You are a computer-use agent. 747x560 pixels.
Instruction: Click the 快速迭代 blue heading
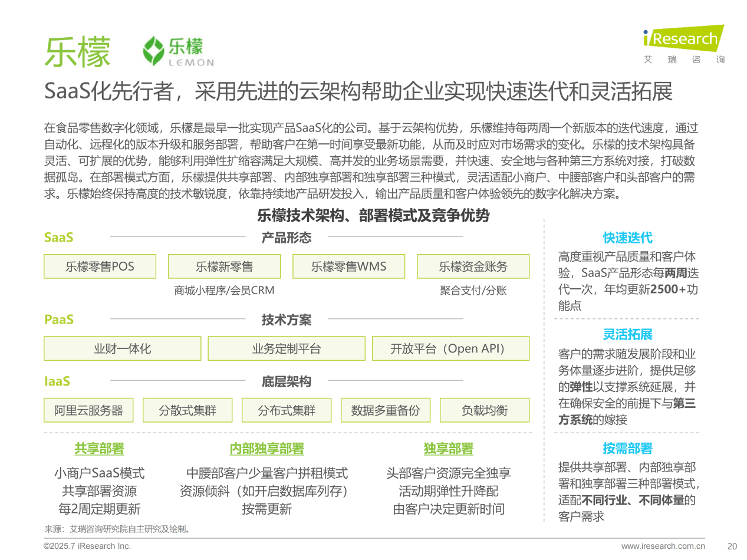click(x=627, y=238)
